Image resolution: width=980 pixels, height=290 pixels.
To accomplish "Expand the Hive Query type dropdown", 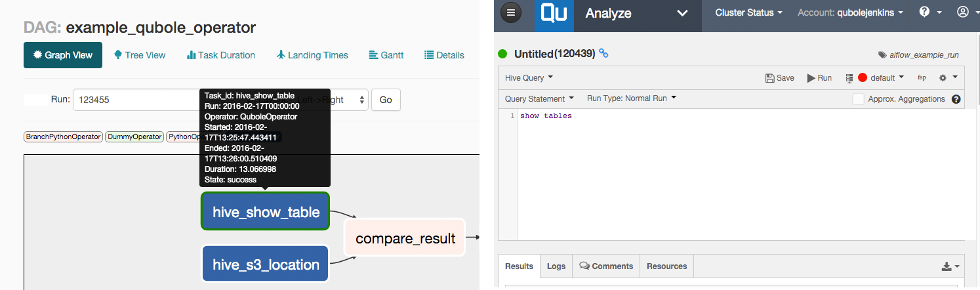I will 529,77.
